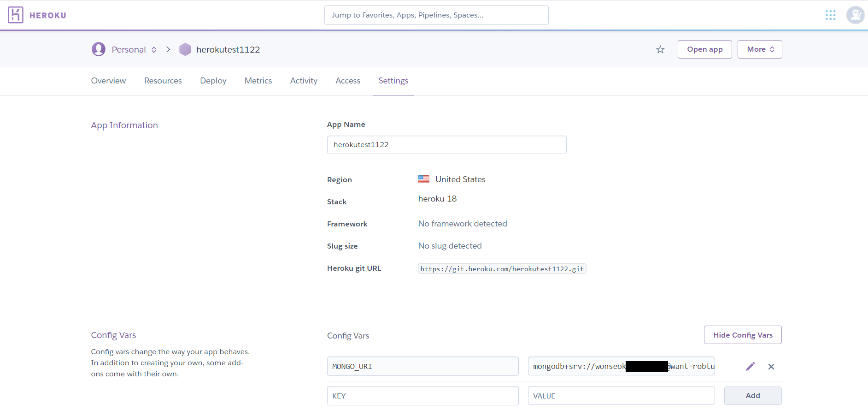
Task: Select the Settings tab
Action: [393, 81]
